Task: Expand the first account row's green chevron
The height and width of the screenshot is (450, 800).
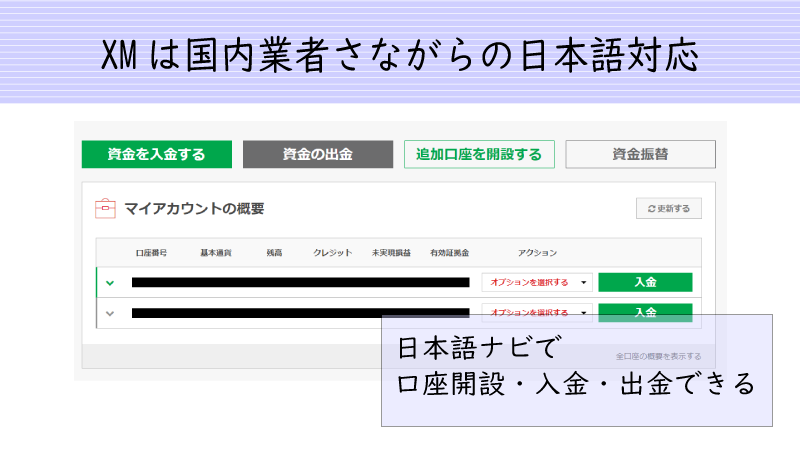Action: pyautogui.click(x=110, y=283)
